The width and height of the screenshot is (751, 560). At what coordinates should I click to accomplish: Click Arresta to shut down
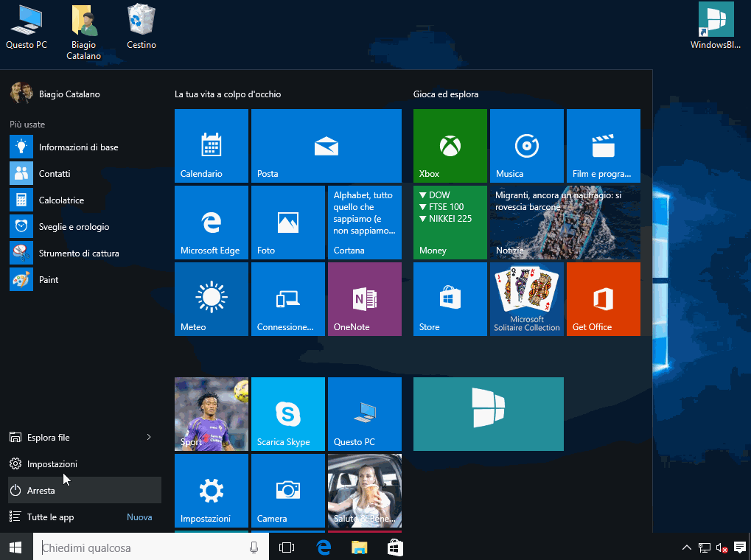coord(43,490)
